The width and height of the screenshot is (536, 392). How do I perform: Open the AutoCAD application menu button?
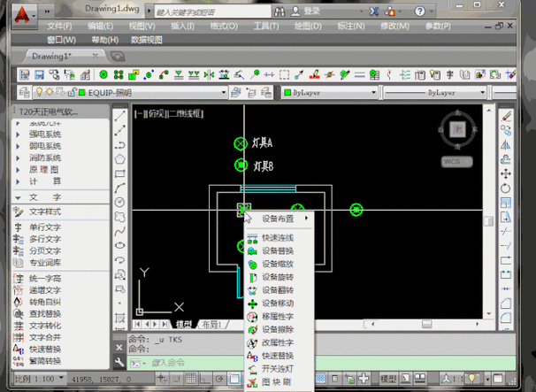25,15
